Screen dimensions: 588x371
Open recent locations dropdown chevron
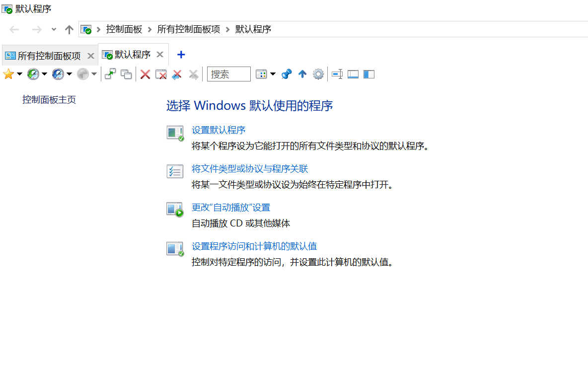click(x=54, y=29)
